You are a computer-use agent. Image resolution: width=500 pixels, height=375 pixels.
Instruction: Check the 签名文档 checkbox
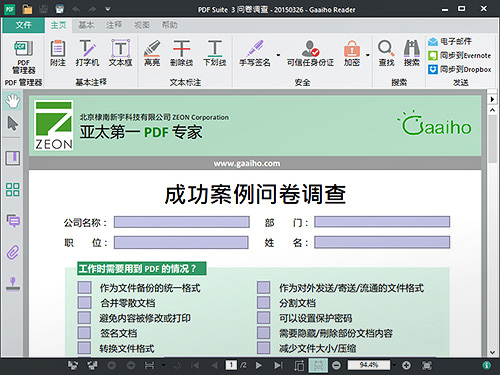(x=84, y=333)
